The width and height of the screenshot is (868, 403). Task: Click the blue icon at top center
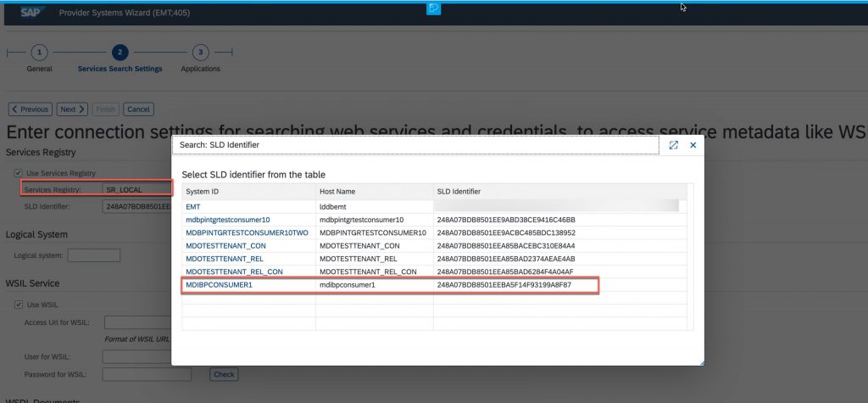433,8
